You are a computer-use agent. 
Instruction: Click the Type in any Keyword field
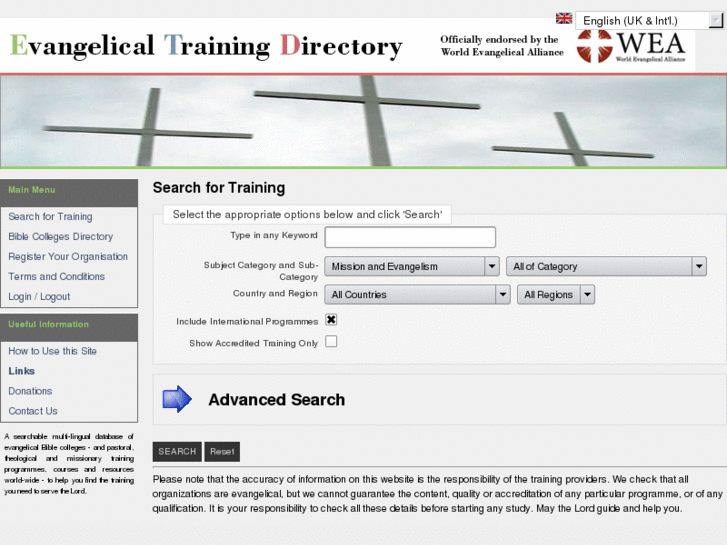click(x=410, y=237)
